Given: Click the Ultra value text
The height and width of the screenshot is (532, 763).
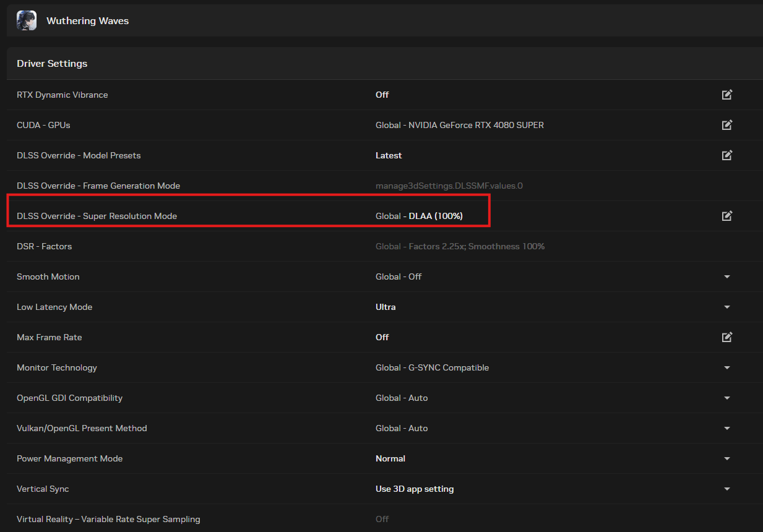Looking at the screenshot, I should pos(386,307).
